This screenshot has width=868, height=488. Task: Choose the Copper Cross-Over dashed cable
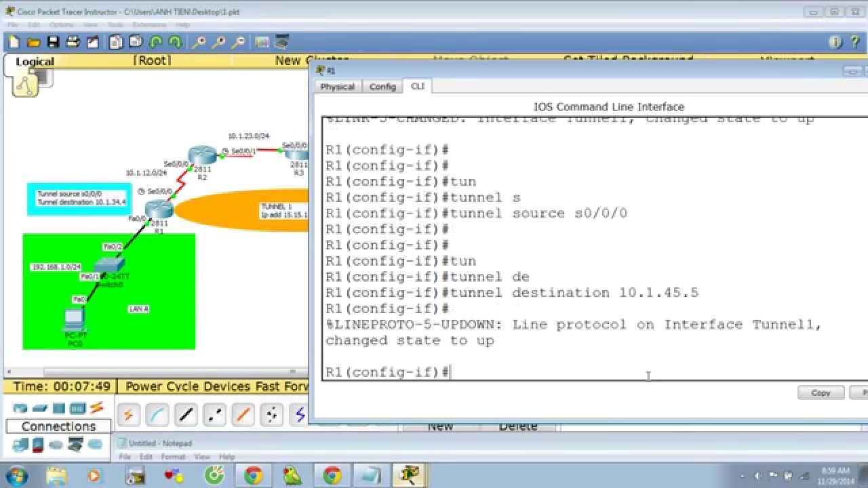pos(215,414)
